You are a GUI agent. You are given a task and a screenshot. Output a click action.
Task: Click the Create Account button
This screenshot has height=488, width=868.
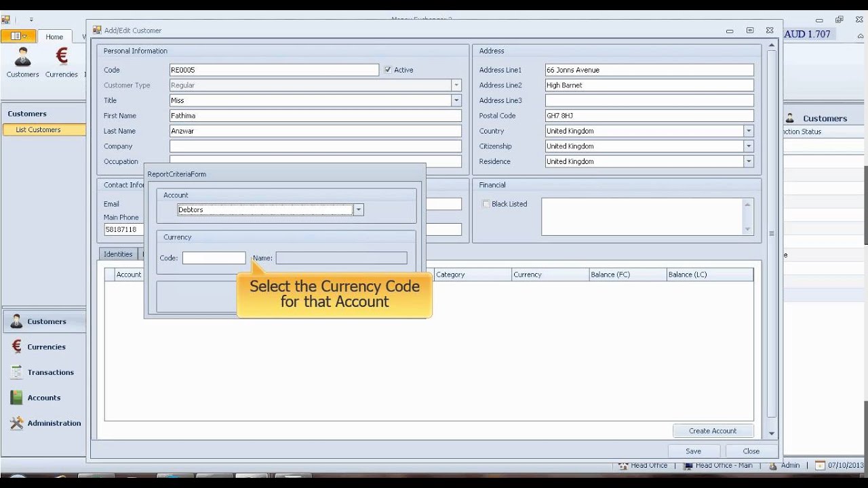[x=713, y=430]
